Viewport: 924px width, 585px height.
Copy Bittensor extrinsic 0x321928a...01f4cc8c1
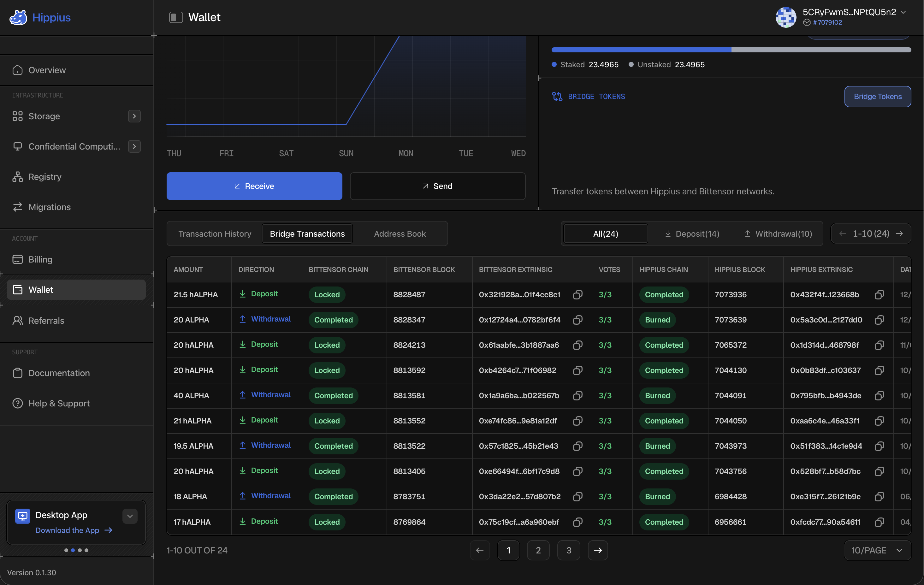577,295
